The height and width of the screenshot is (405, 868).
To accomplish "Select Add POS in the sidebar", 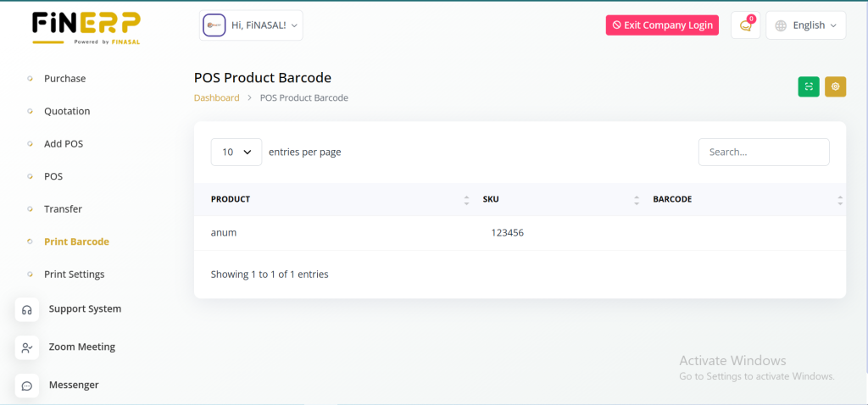I will 64,144.
